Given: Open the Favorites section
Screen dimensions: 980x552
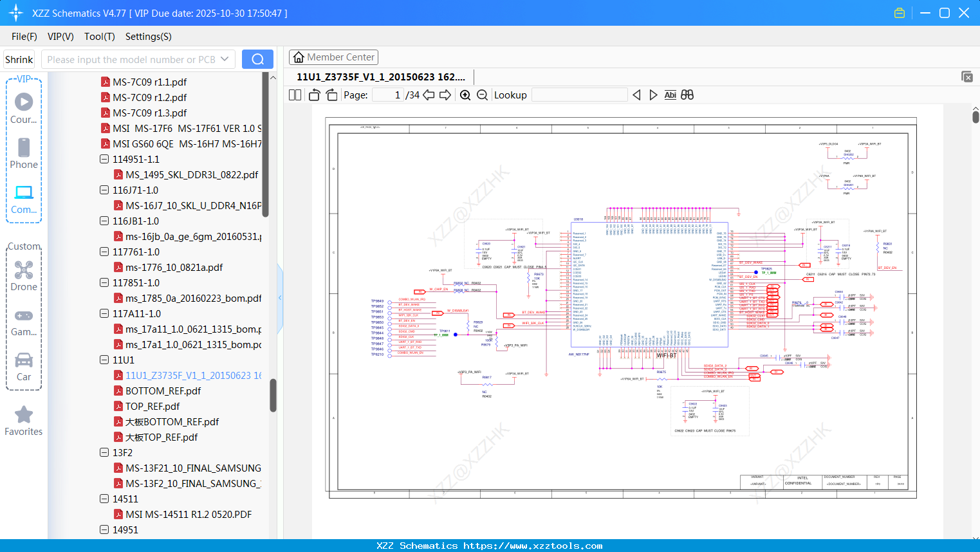Looking at the screenshot, I should (x=24, y=421).
